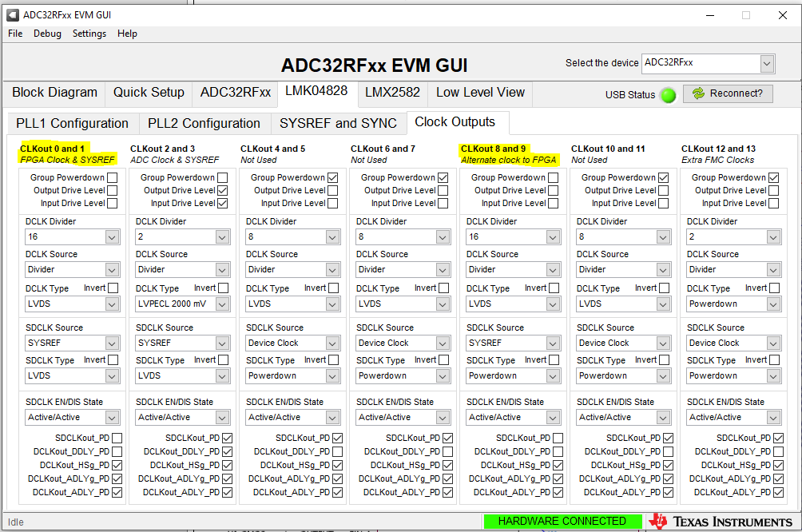Click the ADC32RFxx EVM GUI heading
Screen dimensions: 802x532
coord(375,66)
